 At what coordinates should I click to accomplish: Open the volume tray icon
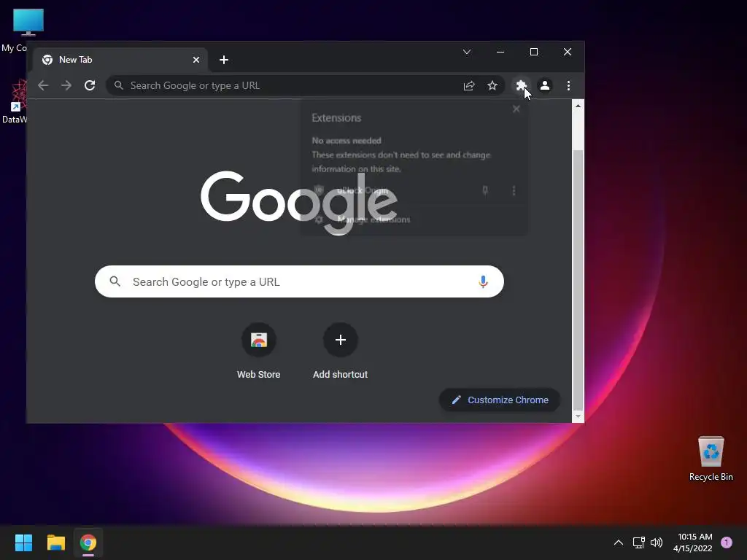[x=657, y=542]
